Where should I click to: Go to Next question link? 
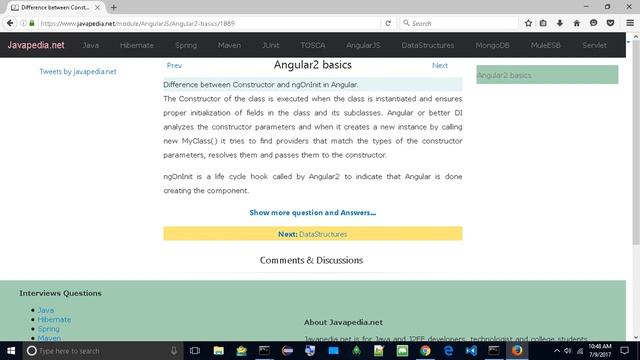coord(440,65)
